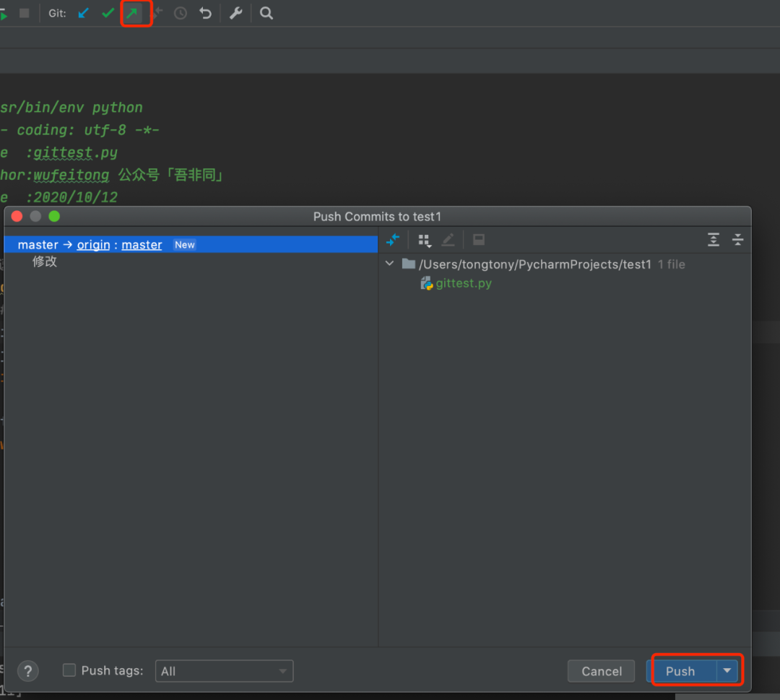This screenshot has width=780, height=700.
Task: Click the Cancel button
Action: pyautogui.click(x=601, y=671)
